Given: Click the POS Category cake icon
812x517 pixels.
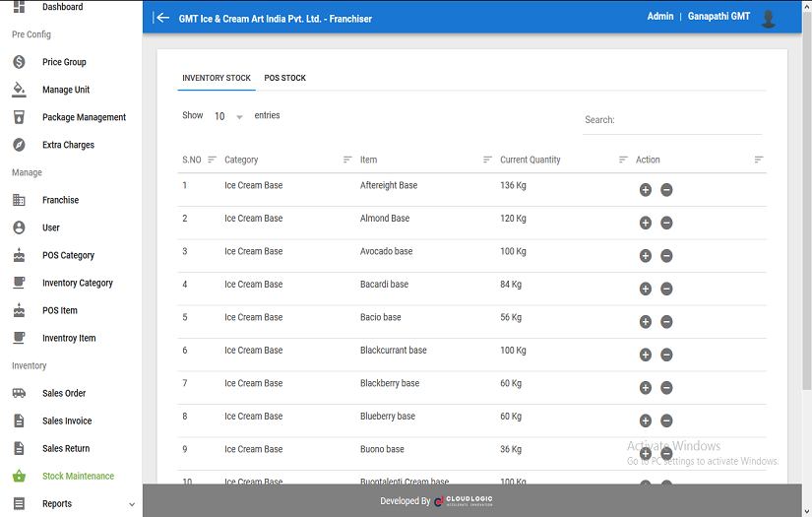Looking at the screenshot, I should click(19, 255).
